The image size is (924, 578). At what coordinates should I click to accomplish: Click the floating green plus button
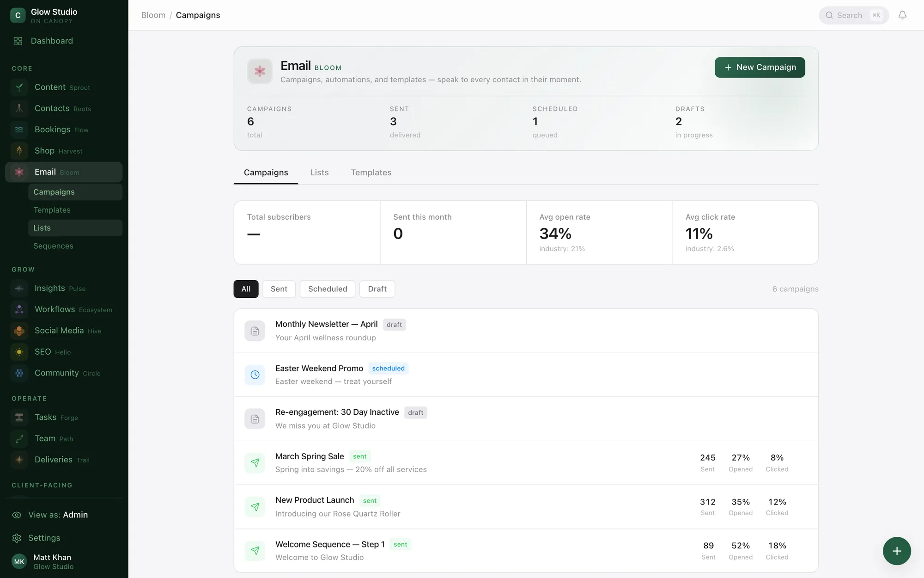tap(897, 551)
